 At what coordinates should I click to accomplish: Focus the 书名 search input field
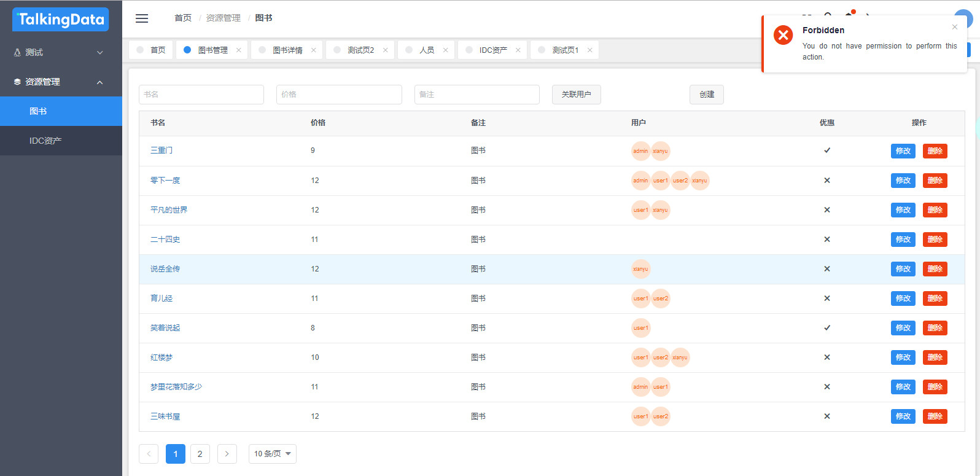[x=201, y=95]
